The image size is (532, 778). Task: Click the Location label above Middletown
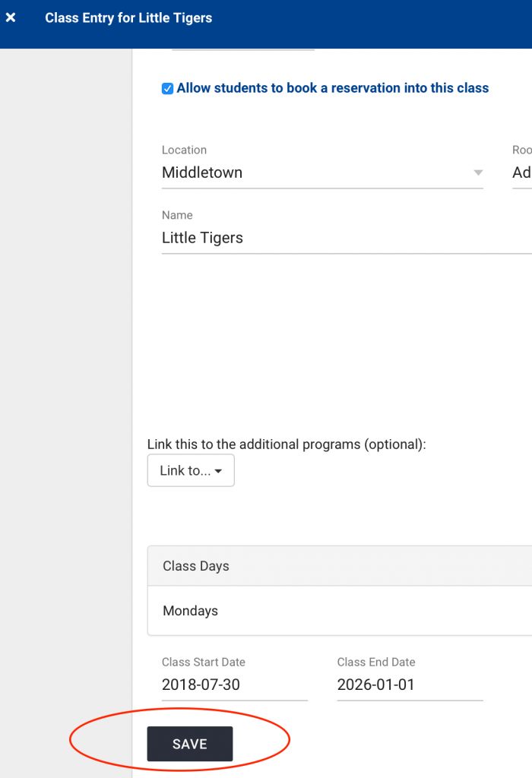[184, 150]
